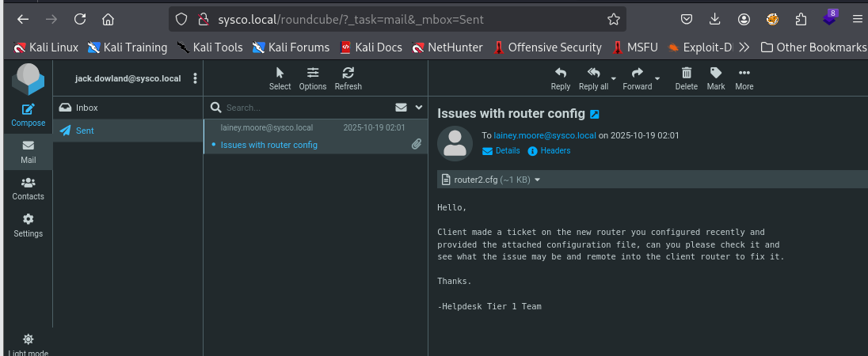Click the Select messages tool
This screenshot has width=868, height=356.
(x=280, y=78)
